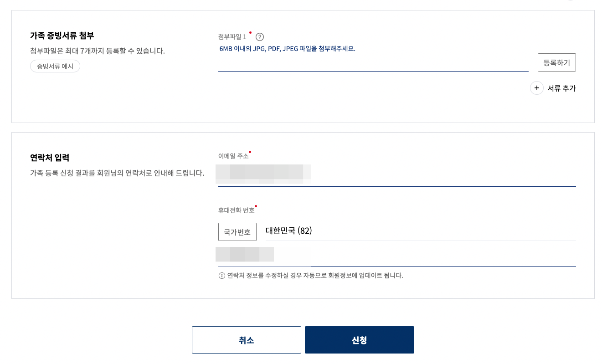
Task: Cancel the form with the 취소 button
Action: point(246,339)
